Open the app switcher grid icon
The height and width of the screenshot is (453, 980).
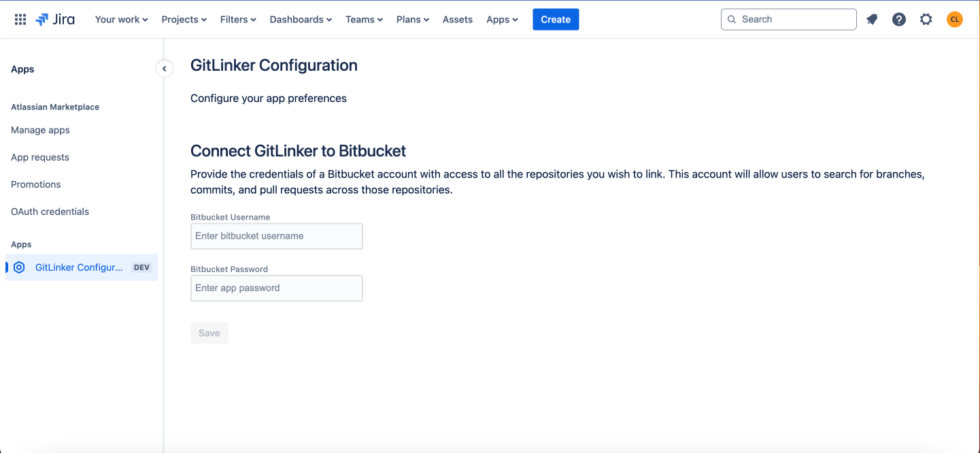(20, 20)
